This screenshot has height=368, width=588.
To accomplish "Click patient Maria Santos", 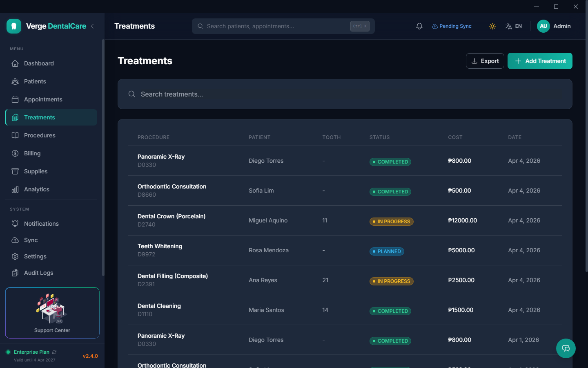I will click(x=266, y=310).
